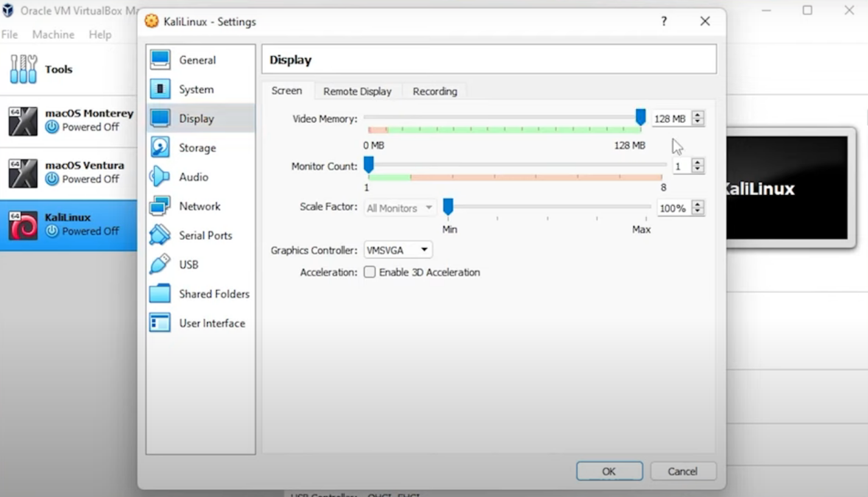Click the VirtualBox Manager app logo icon
Screen dimensions: 868x497
(x=8, y=10)
